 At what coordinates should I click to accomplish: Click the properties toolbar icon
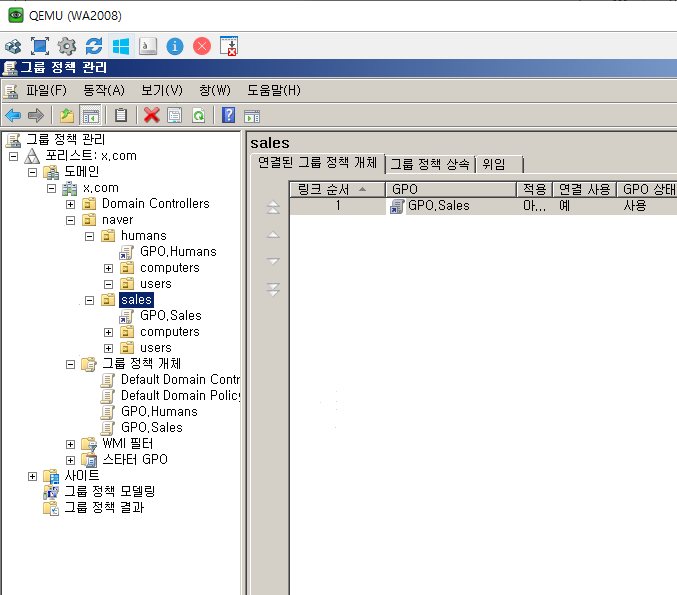coord(175,115)
